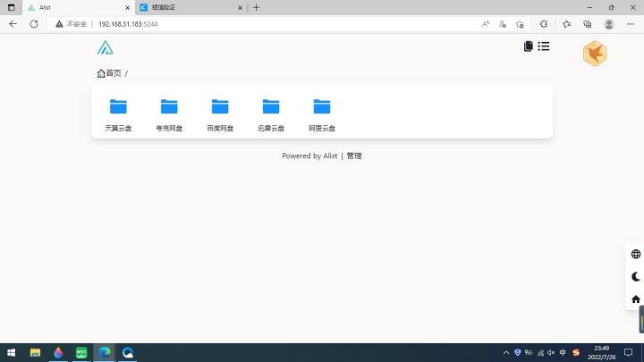Click the 不安全 site security warning
This screenshot has height=362, width=644.
point(71,24)
